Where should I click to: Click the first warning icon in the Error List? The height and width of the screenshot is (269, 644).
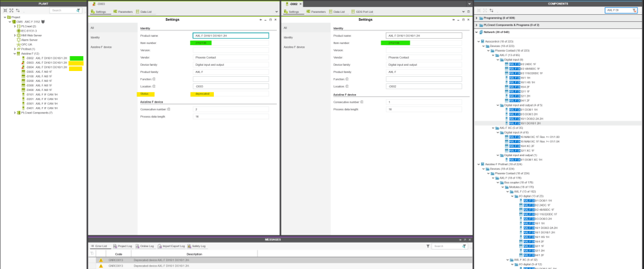100,260
